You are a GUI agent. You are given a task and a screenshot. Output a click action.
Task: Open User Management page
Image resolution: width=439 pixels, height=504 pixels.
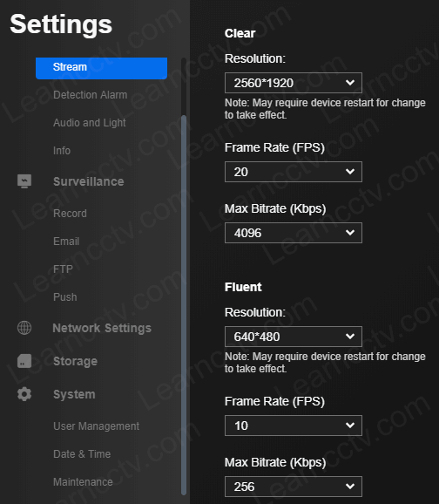(x=97, y=426)
